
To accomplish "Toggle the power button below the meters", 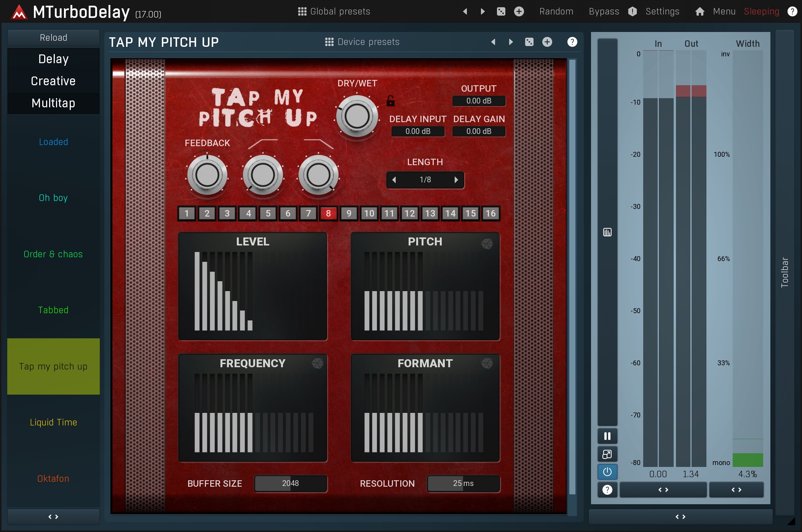I will pos(607,472).
